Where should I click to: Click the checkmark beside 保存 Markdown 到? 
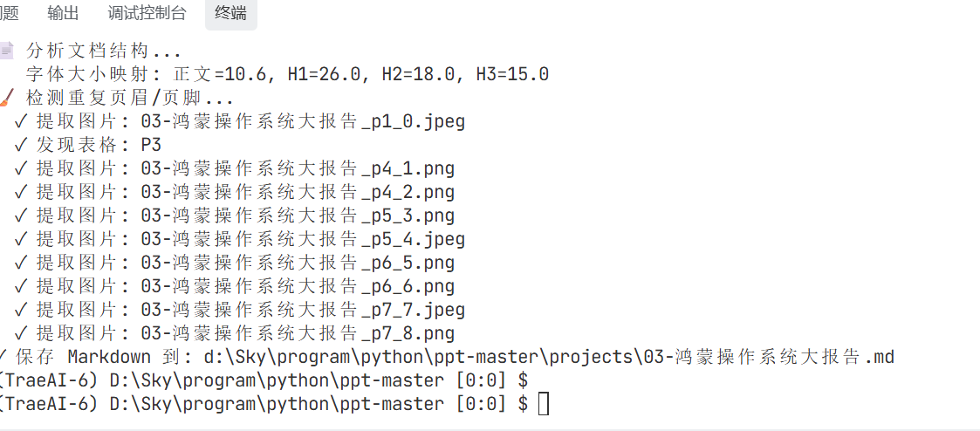click(5, 357)
